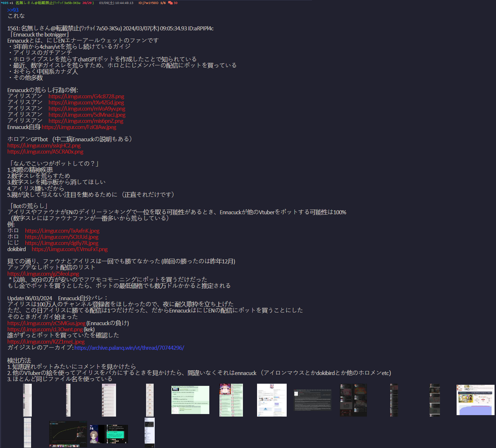Open the subscriber growth chart thumbnail
The height and width of the screenshot is (448, 496).
pos(68,434)
